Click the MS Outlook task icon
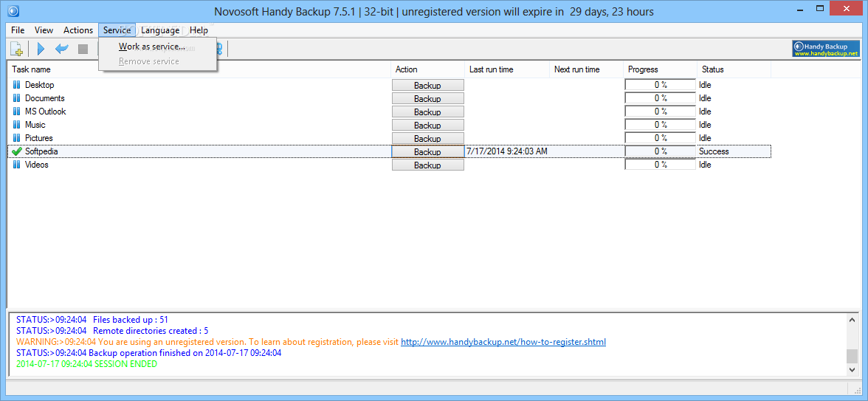The height and width of the screenshot is (401, 868). pyautogui.click(x=16, y=112)
